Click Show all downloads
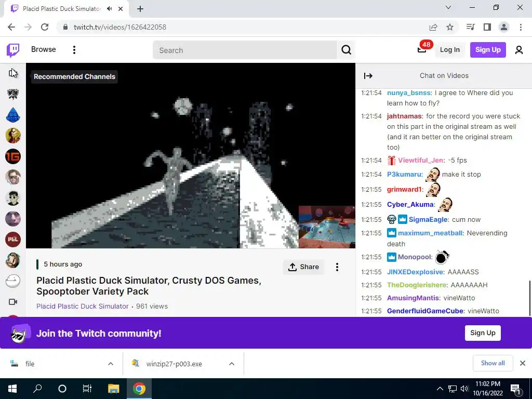Screen dimensions: 532x399 click(x=493, y=363)
